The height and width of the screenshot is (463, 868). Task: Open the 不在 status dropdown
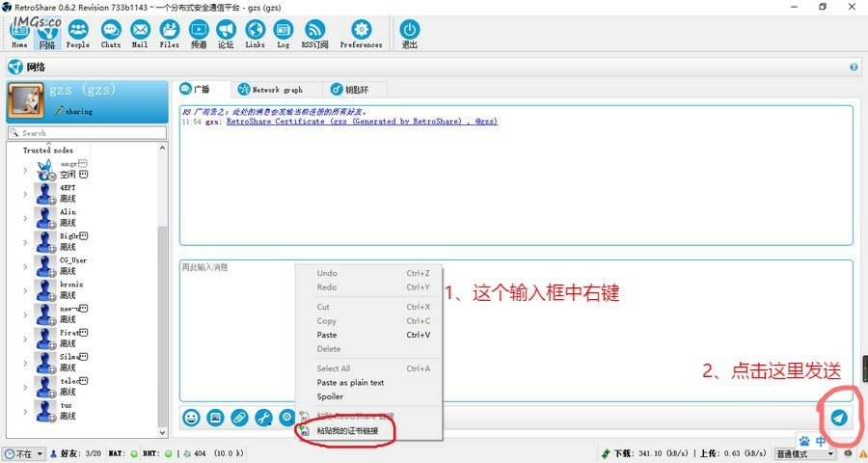tap(23, 453)
